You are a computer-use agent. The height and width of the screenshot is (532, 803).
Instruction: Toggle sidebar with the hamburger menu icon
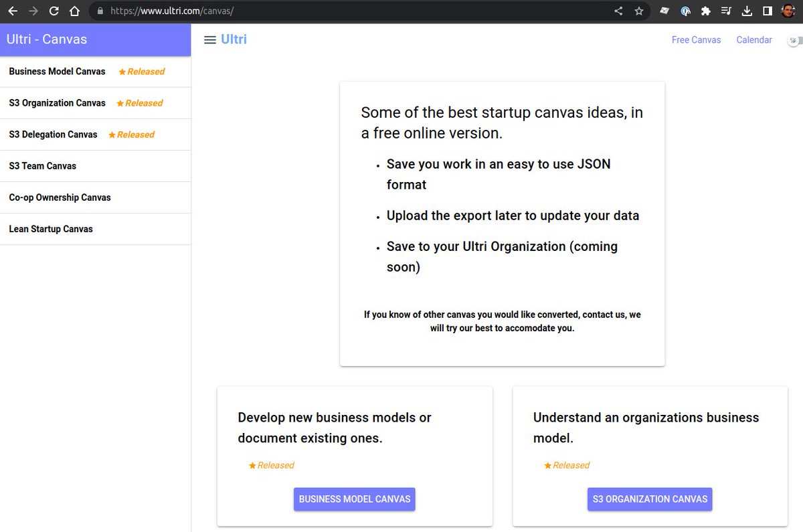click(x=209, y=39)
